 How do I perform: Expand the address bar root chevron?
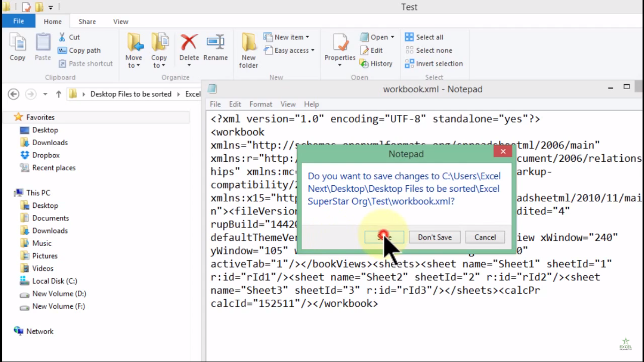84,94
